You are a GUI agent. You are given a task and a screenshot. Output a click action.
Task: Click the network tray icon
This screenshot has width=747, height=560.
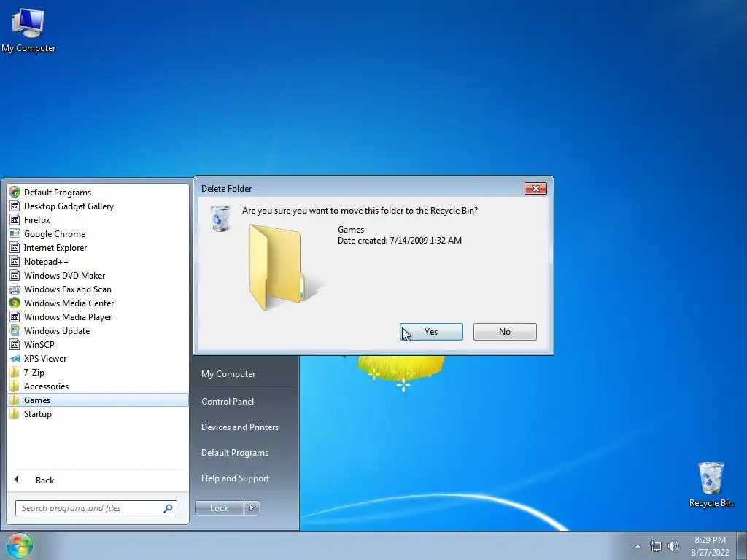(x=656, y=546)
